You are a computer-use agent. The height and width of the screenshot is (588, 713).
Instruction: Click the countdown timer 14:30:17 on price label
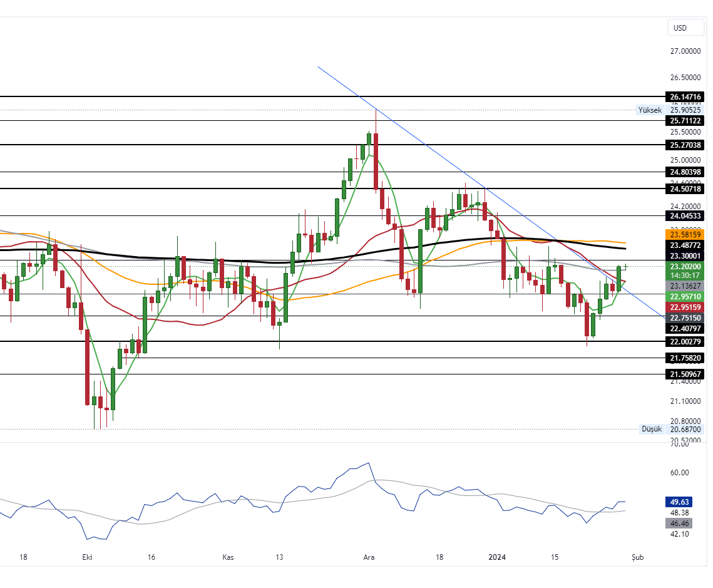pos(685,275)
